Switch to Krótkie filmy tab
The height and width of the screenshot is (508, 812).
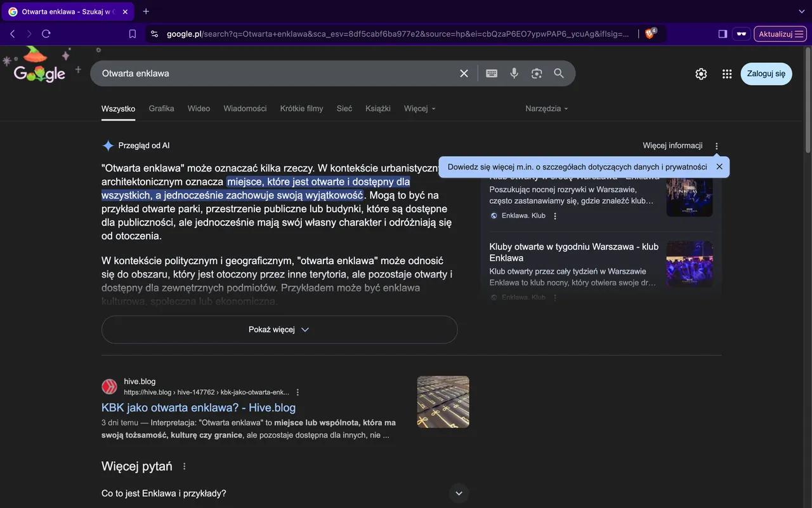pyautogui.click(x=301, y=109)
